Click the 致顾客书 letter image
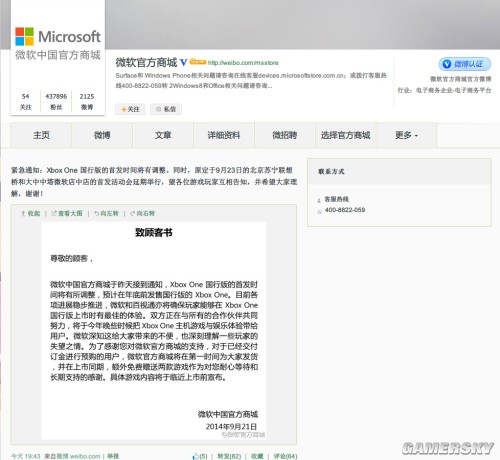This screenshot has height=460, width=500. click(x=154, y=330)
